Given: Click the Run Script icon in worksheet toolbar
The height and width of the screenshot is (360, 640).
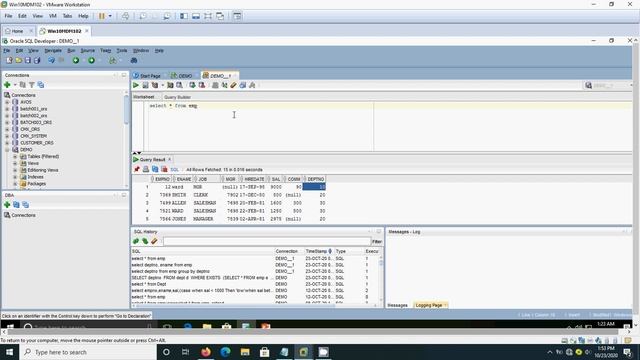Looking at the screenshot, I should tap(145, 85).
